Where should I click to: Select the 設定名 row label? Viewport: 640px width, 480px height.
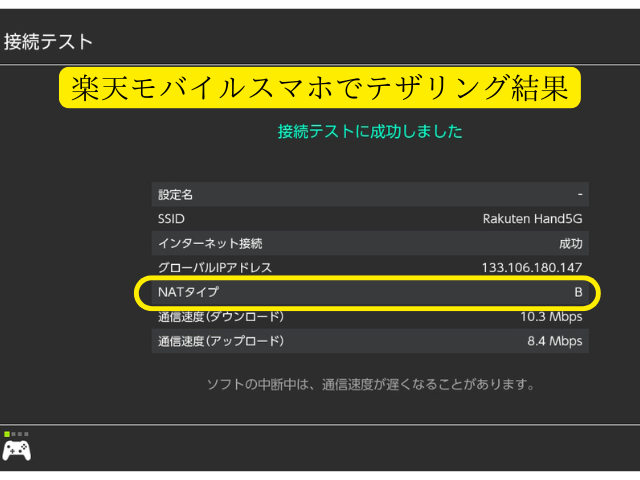point(175,194)
